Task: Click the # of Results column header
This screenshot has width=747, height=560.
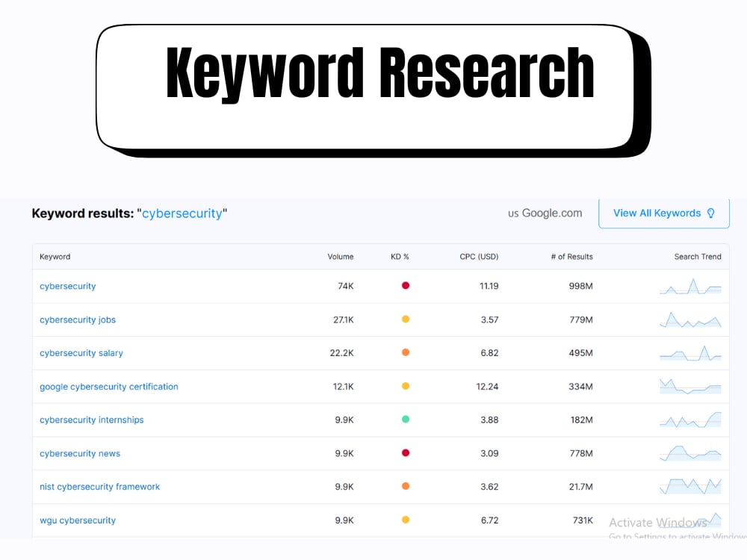Action: point(571,257)
